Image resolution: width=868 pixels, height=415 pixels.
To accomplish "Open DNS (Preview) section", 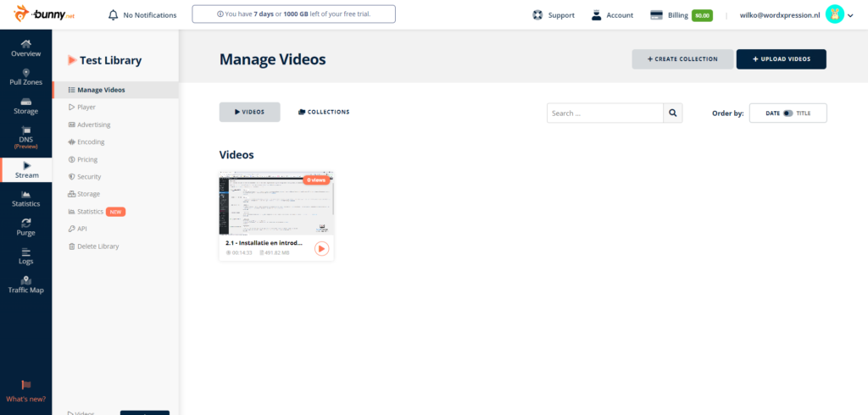I will point(26,137).
